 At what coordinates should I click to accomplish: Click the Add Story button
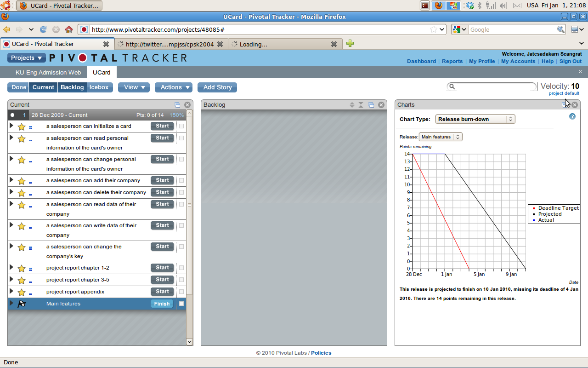(x=217, y=87)
